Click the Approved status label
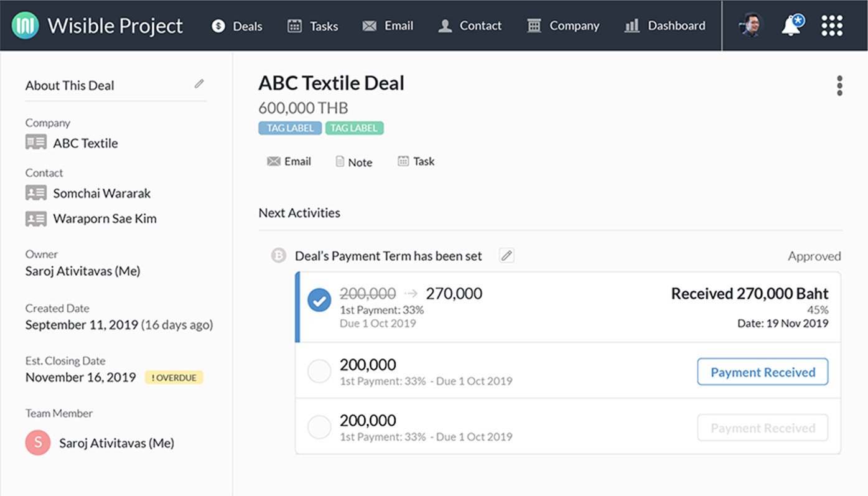Image resolution: width=868 pixels, height=496 pixels. click(814, 256)
